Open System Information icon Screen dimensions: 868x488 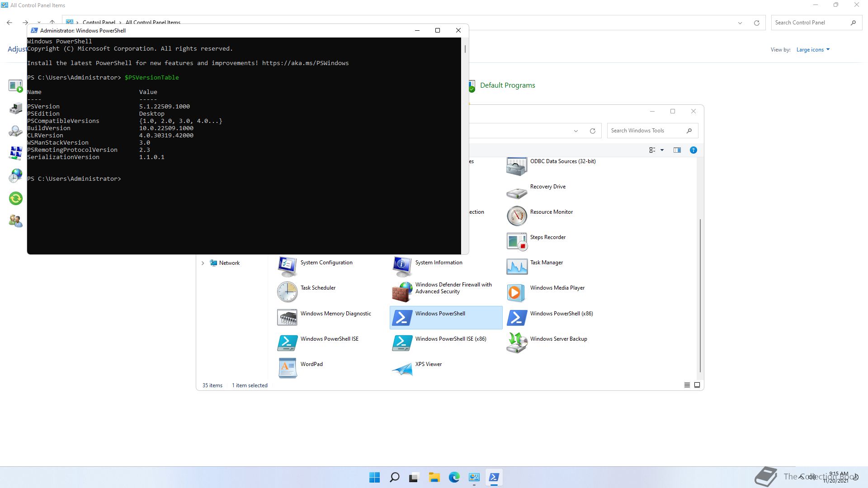point(402,267)
